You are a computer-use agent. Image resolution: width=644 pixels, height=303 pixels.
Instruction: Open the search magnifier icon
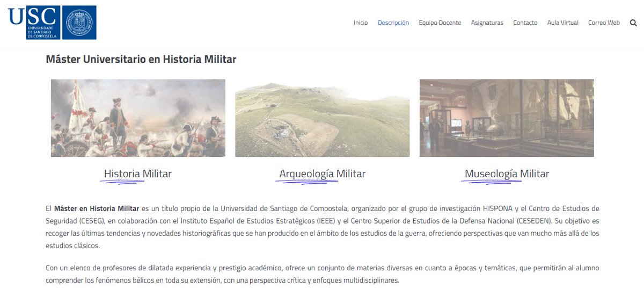click(x=633, y=23)
